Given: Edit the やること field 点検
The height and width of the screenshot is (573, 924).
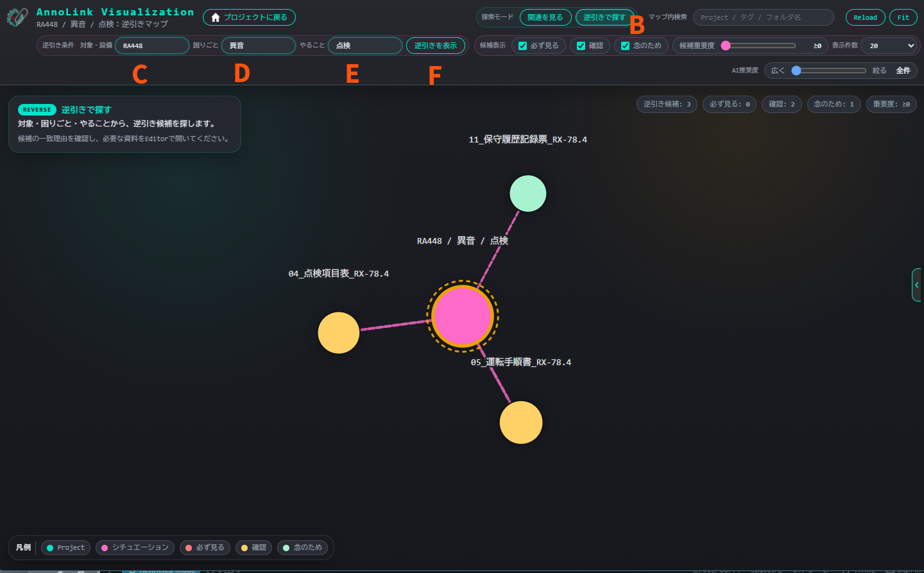Looking at the screenshot, I should (365, 46).
